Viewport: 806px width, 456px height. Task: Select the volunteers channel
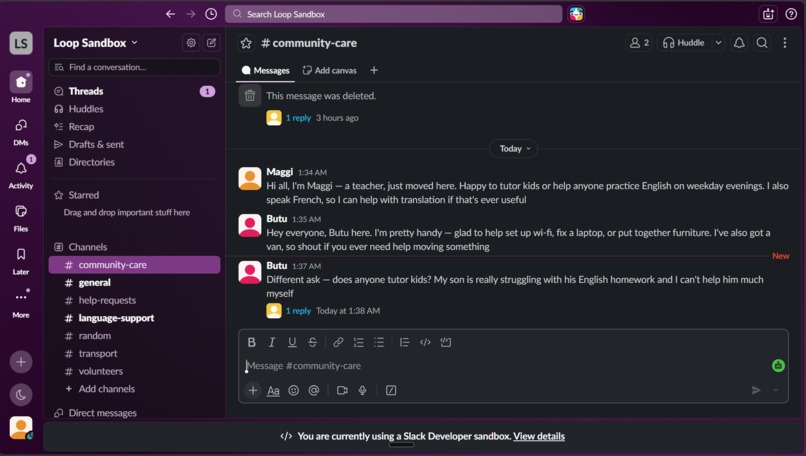click(134, 371)
